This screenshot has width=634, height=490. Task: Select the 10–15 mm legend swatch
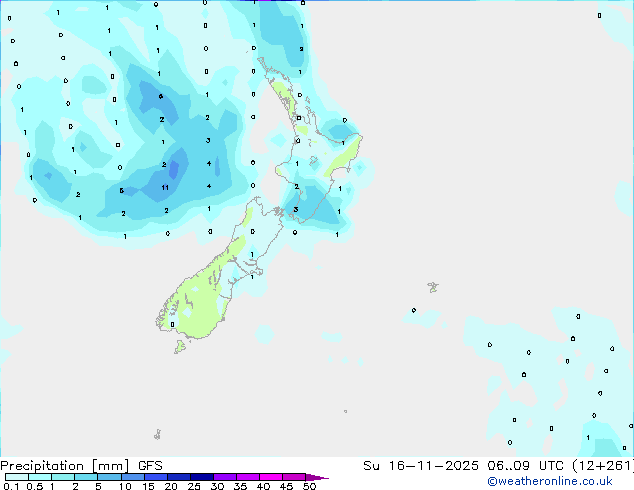coord(132,477)
